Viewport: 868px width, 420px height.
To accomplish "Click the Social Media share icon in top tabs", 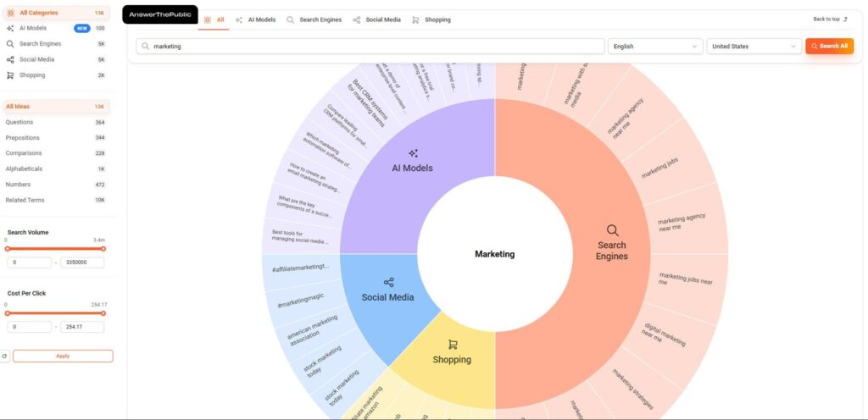I will tap(357, 19).
